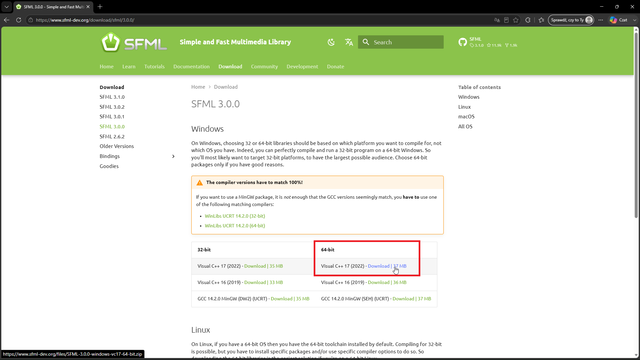The image size is (640, 360).
Task: Download 64-bit Visual C++ 16 (2019) package
Action: 387,282
